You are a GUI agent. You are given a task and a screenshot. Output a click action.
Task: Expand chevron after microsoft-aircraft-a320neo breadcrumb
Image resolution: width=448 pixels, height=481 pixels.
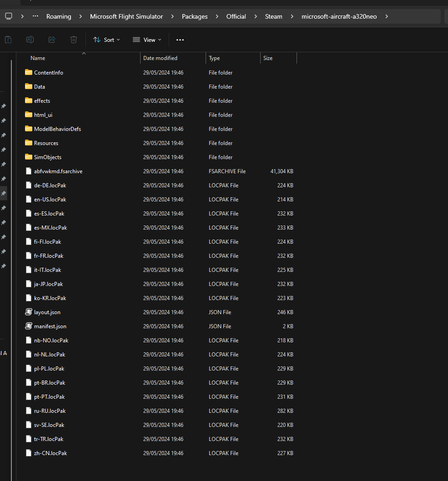coord(387,16)
